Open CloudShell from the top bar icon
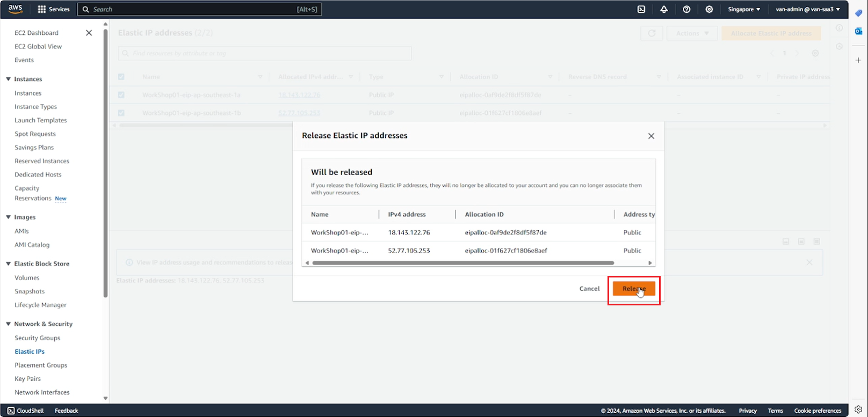 [641, 9]
